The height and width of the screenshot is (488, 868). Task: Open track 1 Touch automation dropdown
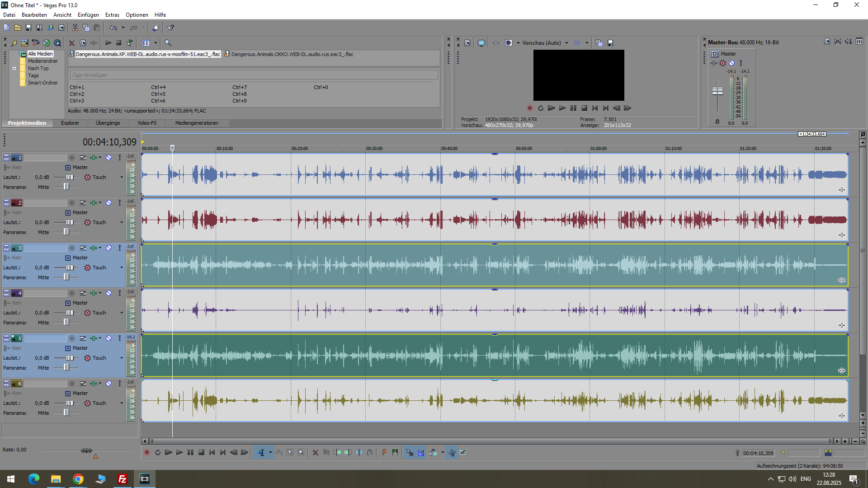tap(122, 177)
